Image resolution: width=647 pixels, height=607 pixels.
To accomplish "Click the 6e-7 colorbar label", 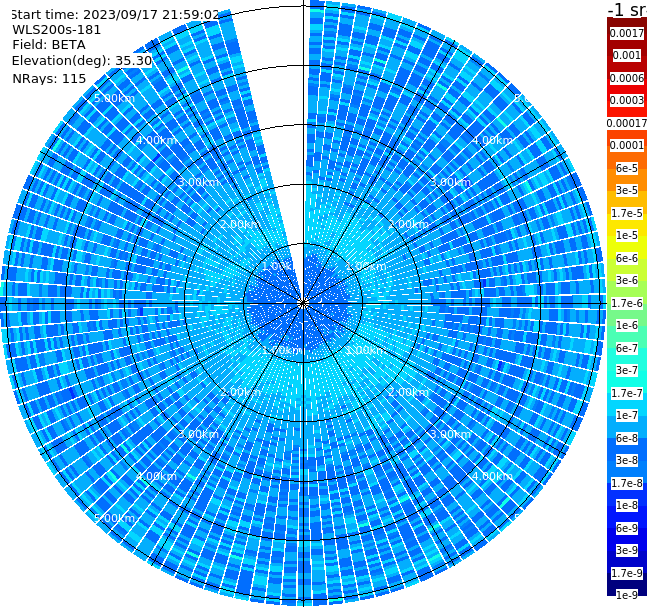I will pos(627,348).
